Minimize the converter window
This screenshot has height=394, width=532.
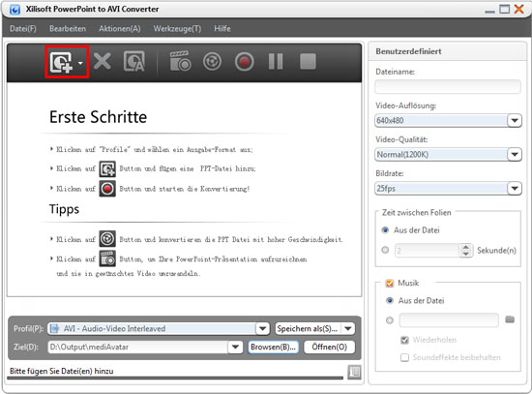(489, 12)
